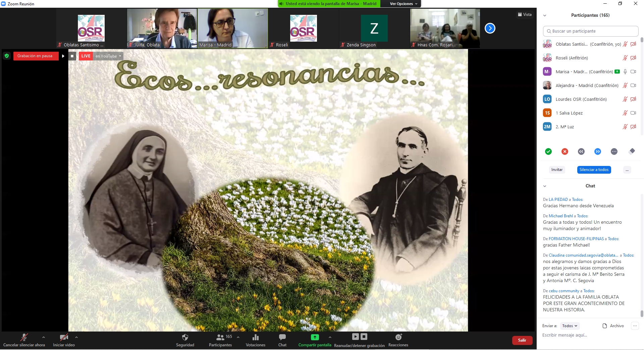Open participants more options ellipsis button
The width and height of the screenshot is (644, 350).
pos(627,170)
